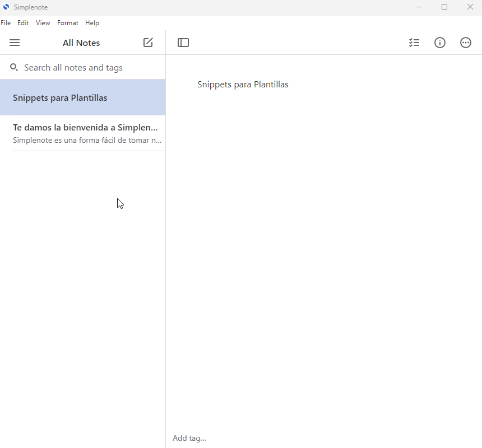Open the Format menu

pyautogui.click(x=68, y=23)
